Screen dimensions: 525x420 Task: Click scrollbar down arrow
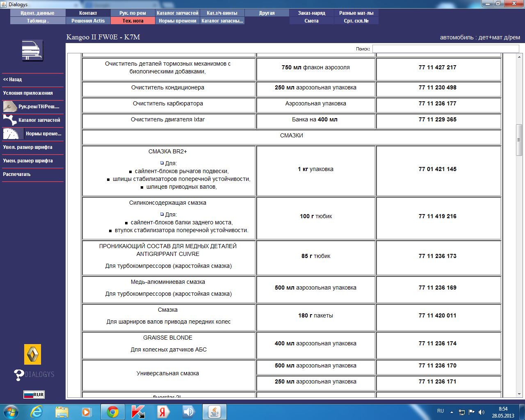[x=519, y=394]
